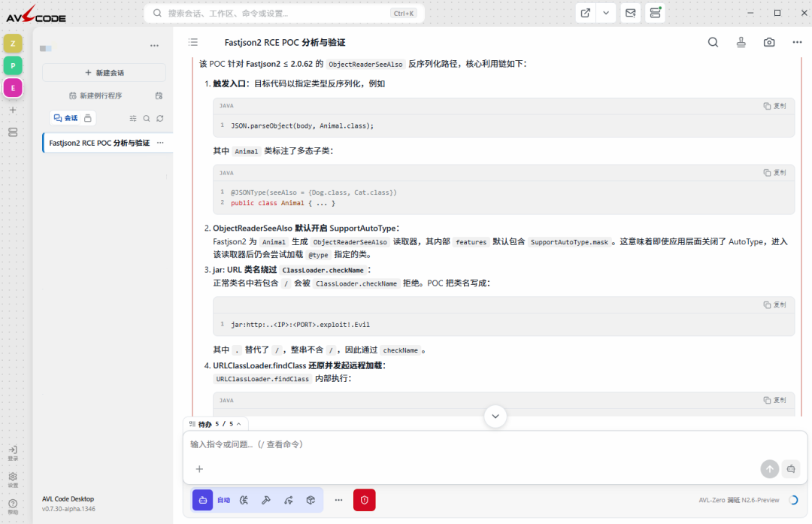812x524 pixels.
Task: Click the message input field
Action: [495, 444]
